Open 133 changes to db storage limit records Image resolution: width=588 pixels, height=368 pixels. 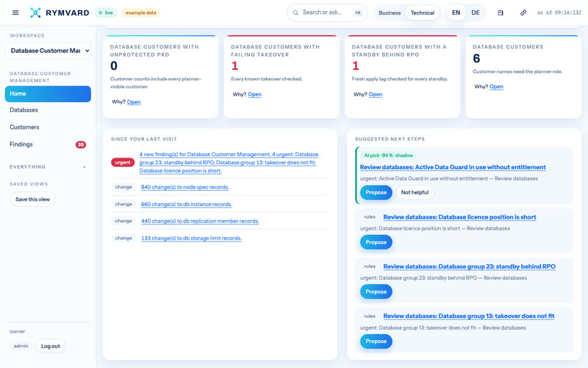(x=191, y=238)
